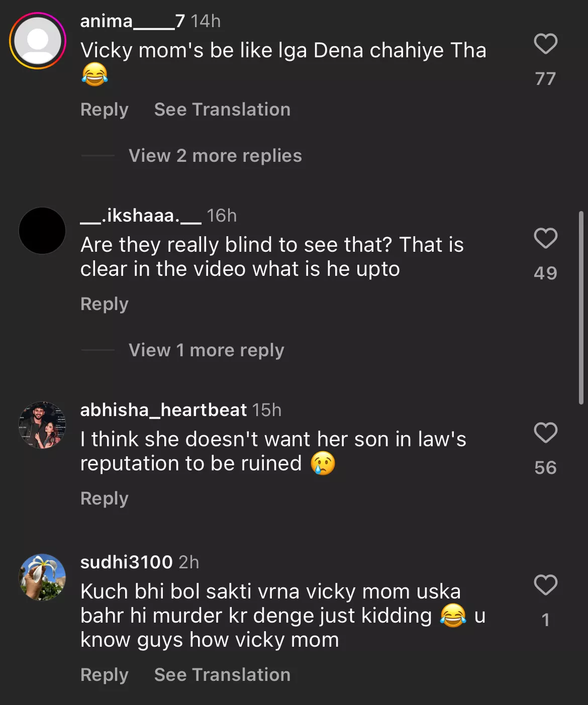
Task: Like abhisha_heartbeat's comment with the heart
Action: tap(545, 433)
